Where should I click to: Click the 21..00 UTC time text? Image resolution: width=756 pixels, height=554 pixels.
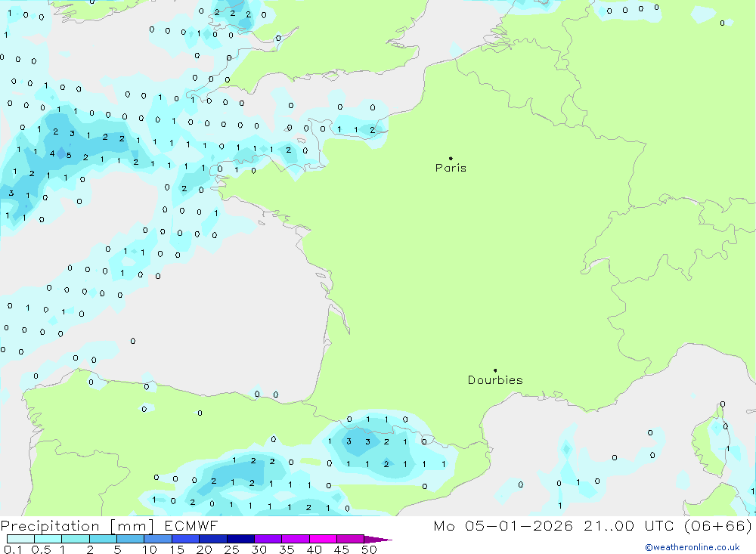pyautogui.click(x=628, y=526)
